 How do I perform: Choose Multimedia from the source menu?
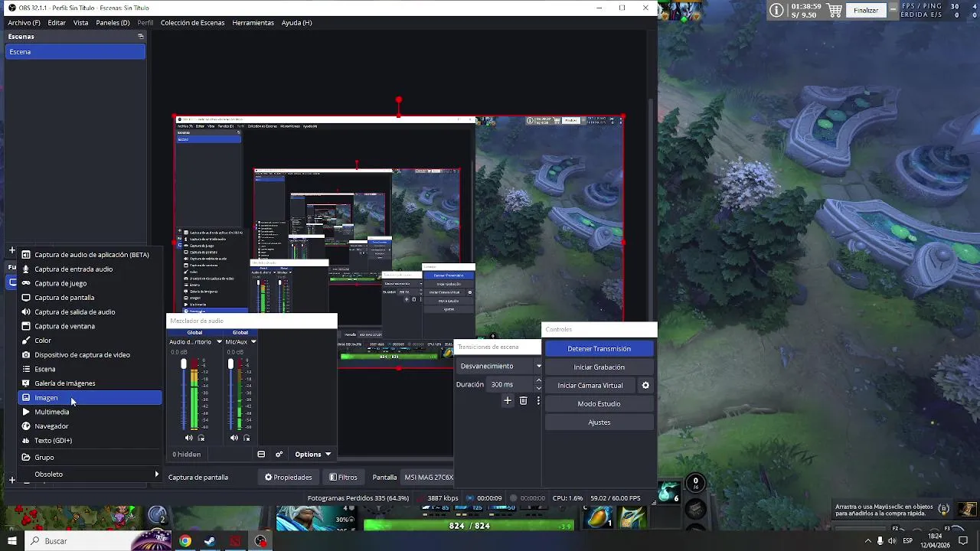[x=90, y=412]
